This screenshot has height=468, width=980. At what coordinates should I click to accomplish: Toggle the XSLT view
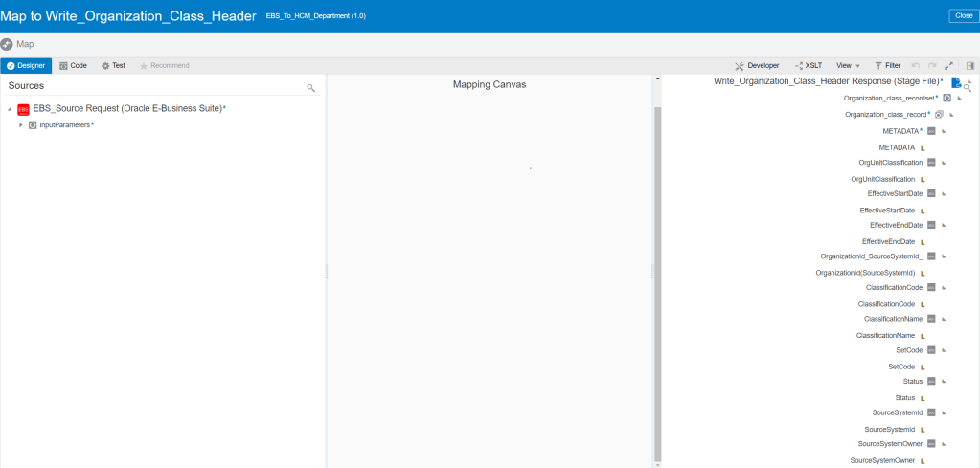click(809, 65)
